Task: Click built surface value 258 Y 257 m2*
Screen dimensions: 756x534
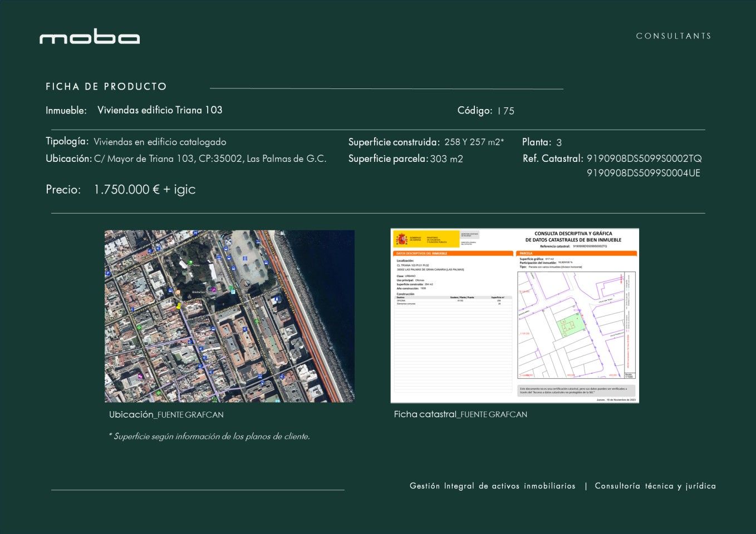Action: 474,142
